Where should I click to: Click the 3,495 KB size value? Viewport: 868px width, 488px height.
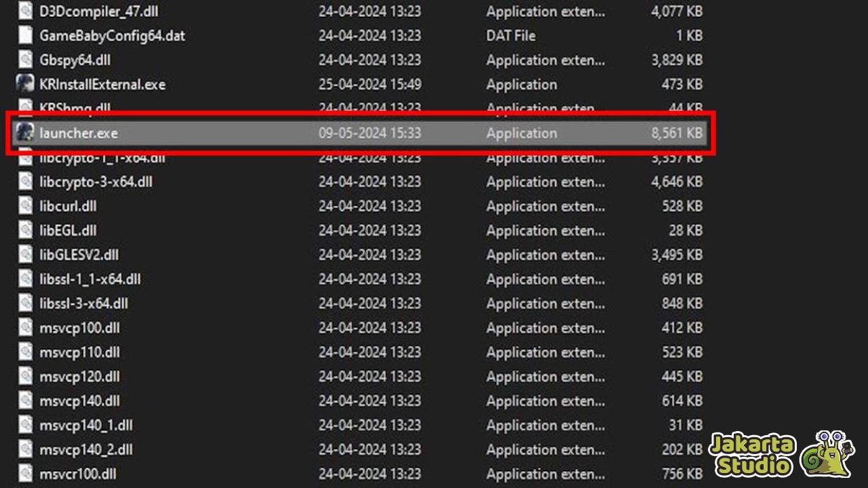point(677,256)
